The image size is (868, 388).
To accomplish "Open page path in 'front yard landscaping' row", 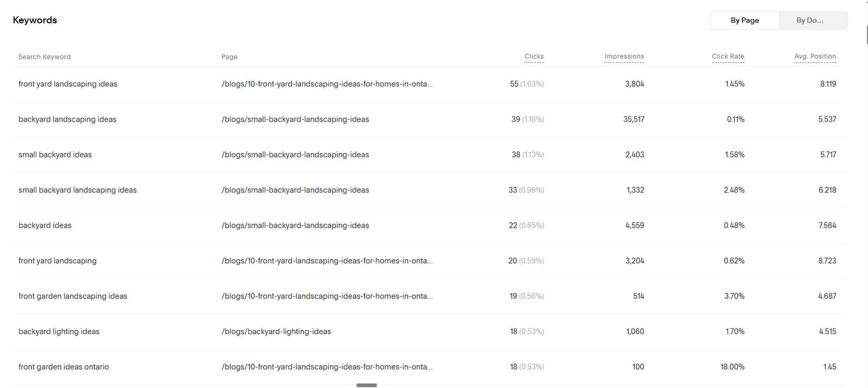I will point(327,261).
